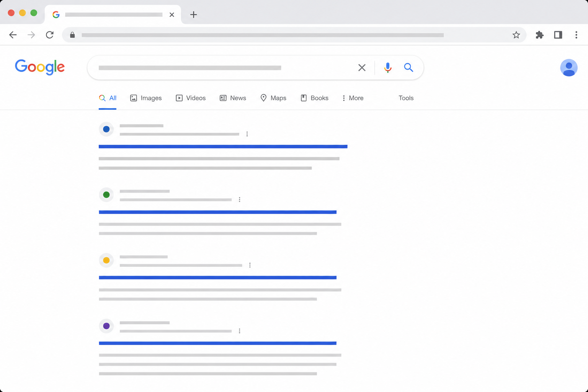
Task: Click the green favicon of second result
Action: (106, 195)
